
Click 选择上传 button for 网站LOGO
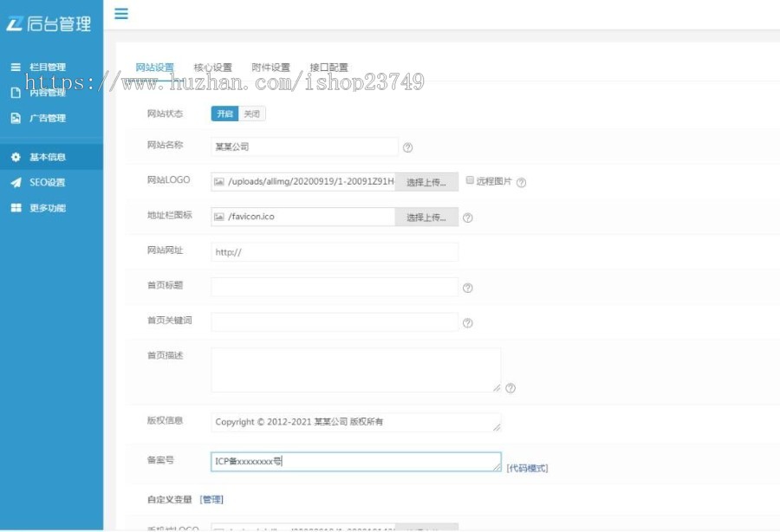click(426, 182)
